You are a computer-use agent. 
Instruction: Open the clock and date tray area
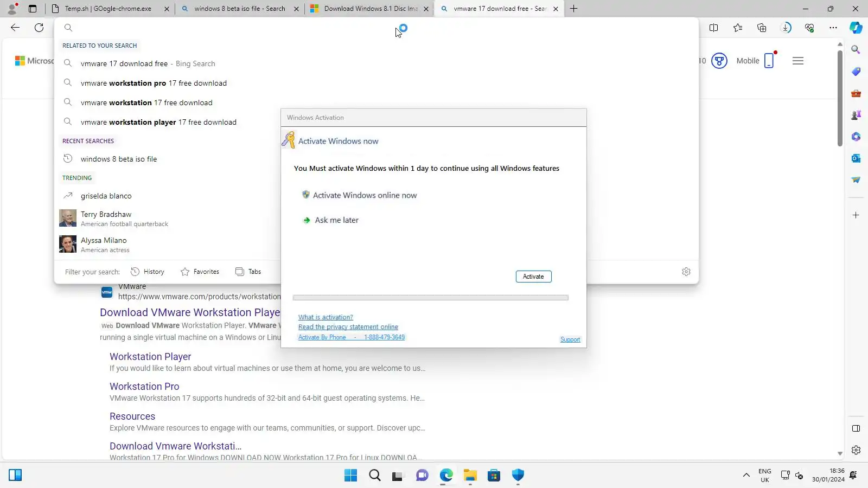(x=828, y=475)
